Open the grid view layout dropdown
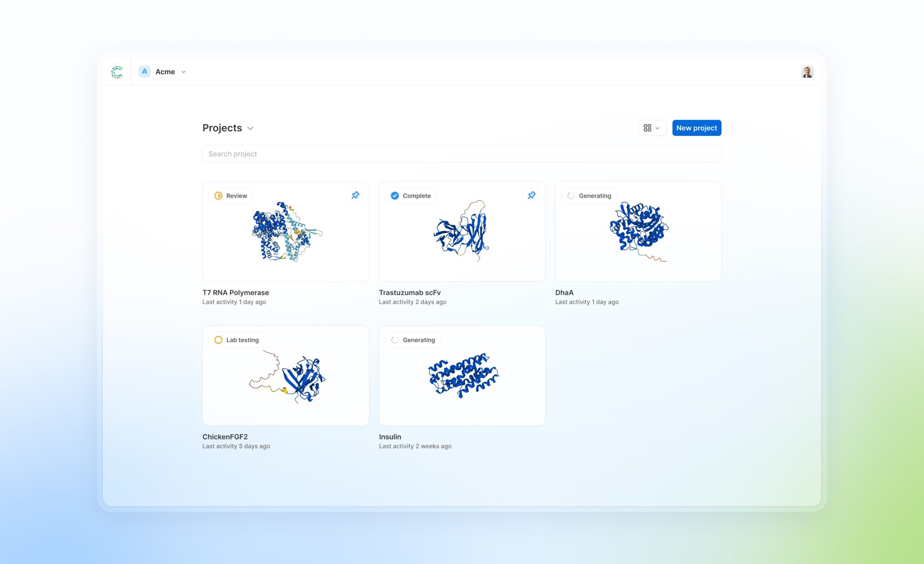 pyautogui.click(x=652, y=128)
